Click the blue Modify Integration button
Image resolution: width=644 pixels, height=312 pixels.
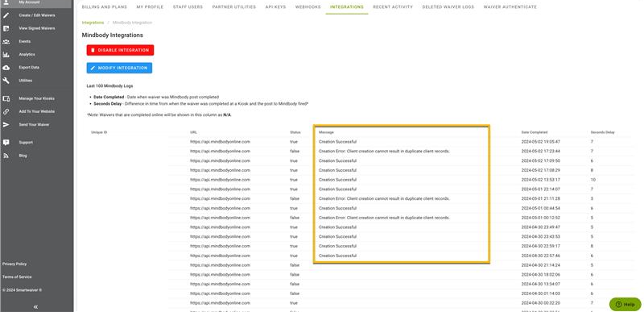click(119, 68)
